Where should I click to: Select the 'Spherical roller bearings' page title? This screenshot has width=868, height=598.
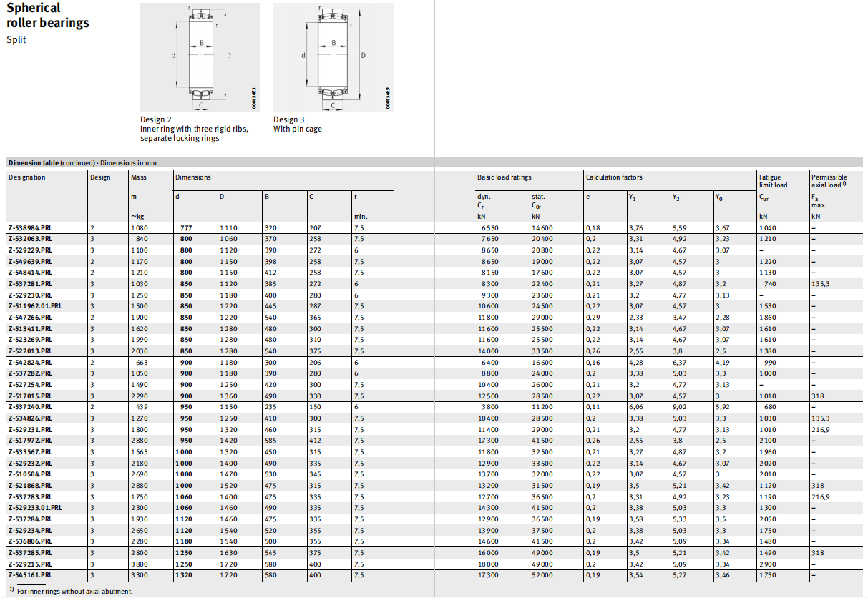click(48, 15)
